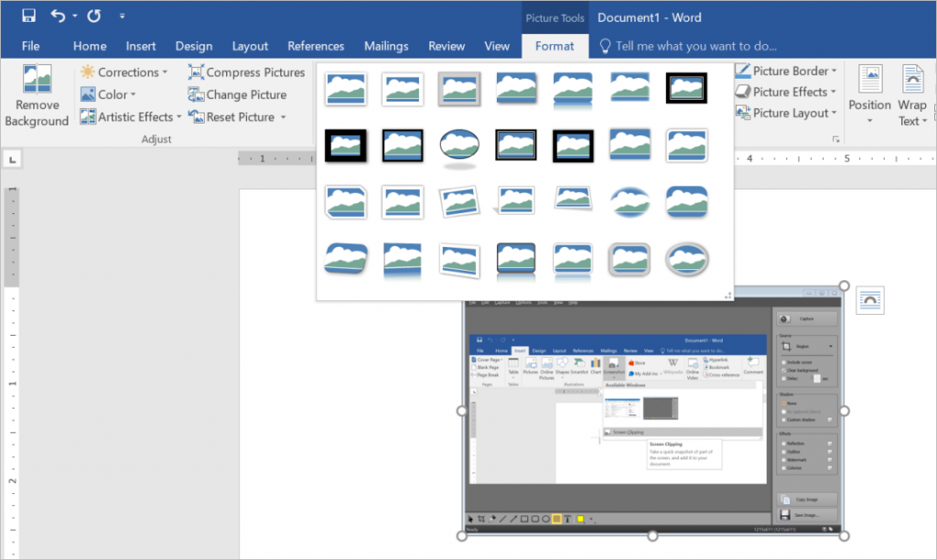This screenshot has height=560, width=937.
Task: Click the Save icon in title bar
Action: click(x=28, y=16)
